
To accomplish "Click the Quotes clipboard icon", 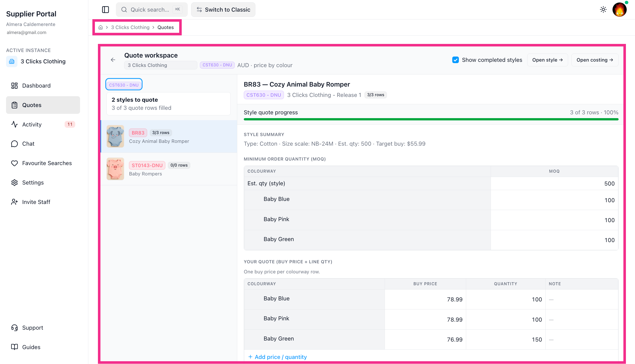I will (x=14, y=105).
